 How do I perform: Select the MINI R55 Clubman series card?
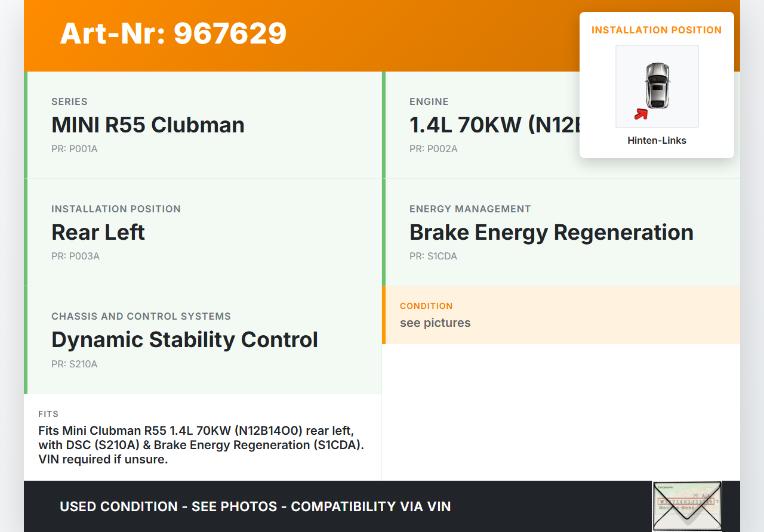pyautogui.click(x=203, y=125)
